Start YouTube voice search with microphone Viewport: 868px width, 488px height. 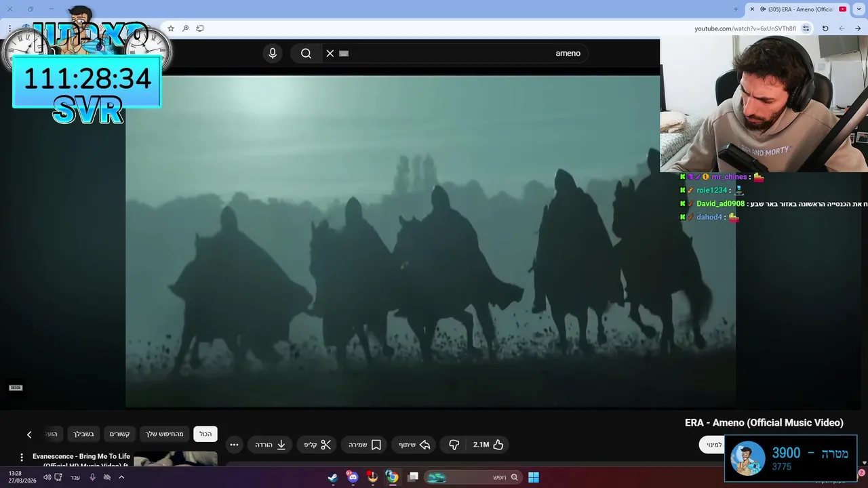[x=273, y=54]
